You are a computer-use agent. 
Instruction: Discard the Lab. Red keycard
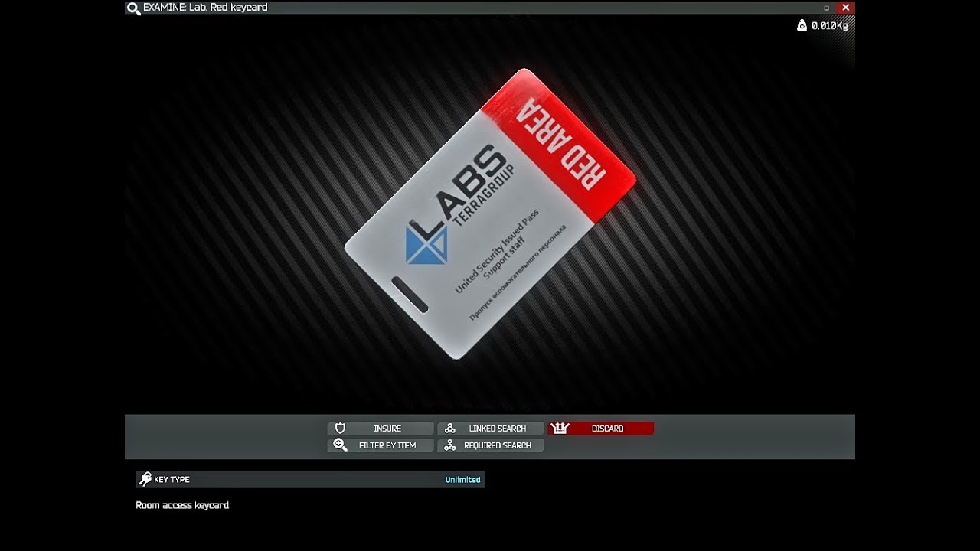(x=601, y=429)
